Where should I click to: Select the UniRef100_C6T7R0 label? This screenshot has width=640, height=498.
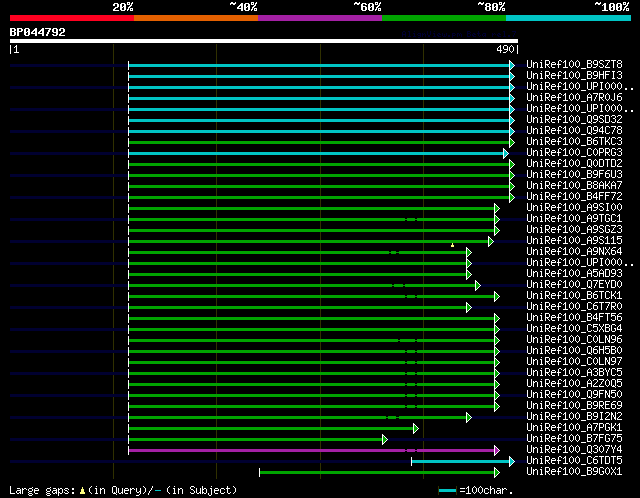click(574, 307)
